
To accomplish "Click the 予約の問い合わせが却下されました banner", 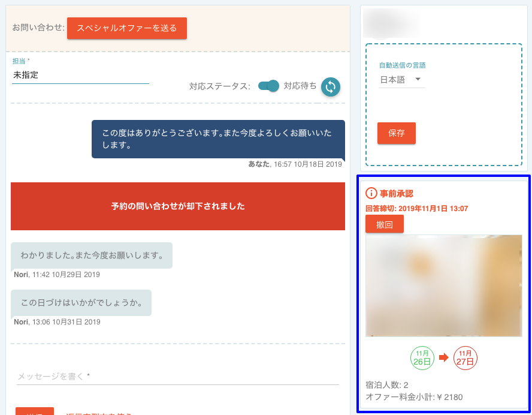I will tap(178, 206).
